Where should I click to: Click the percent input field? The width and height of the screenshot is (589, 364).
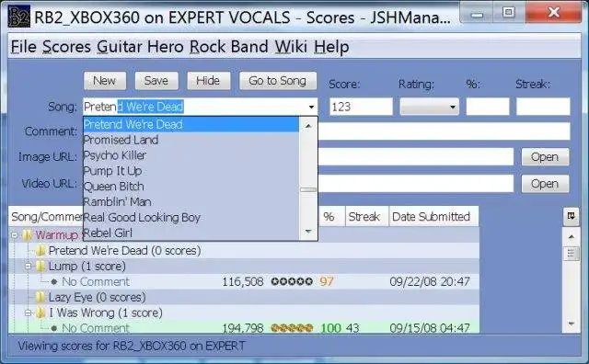coord(488,107)
